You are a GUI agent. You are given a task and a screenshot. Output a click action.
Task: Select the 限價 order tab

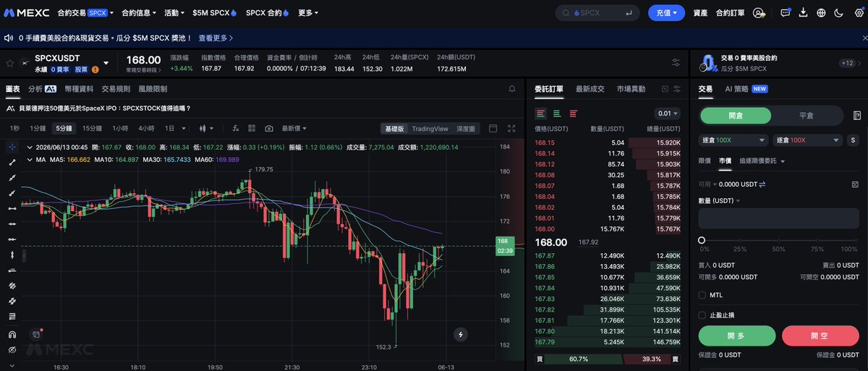tap(705, 161)
